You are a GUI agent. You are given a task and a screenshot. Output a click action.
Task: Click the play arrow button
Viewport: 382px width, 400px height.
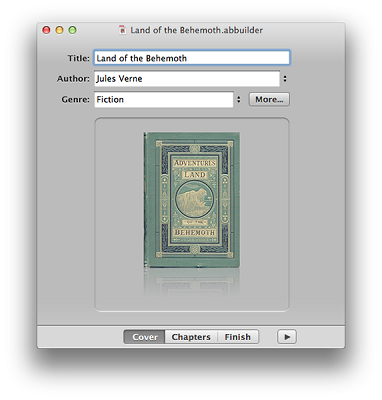tap(287, 337)
